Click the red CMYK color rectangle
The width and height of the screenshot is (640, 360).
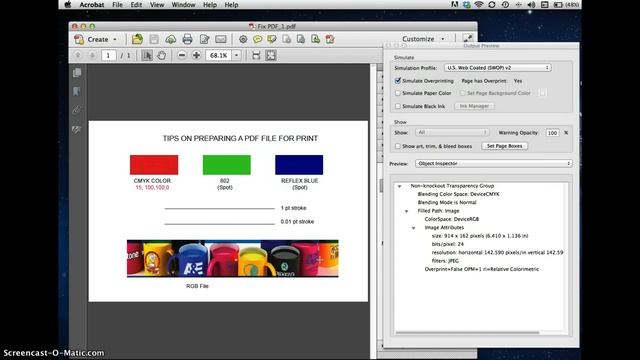pyautogui.click(x=154, y=164)
